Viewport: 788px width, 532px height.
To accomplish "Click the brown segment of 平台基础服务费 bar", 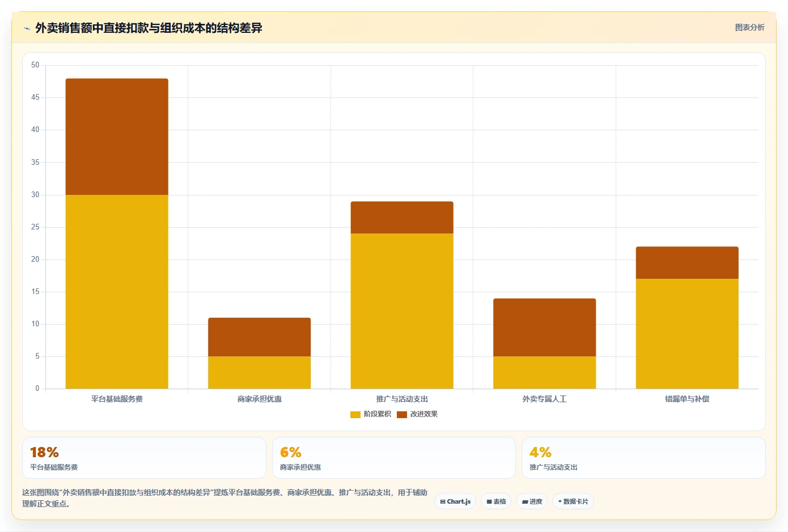I will 117,137.
